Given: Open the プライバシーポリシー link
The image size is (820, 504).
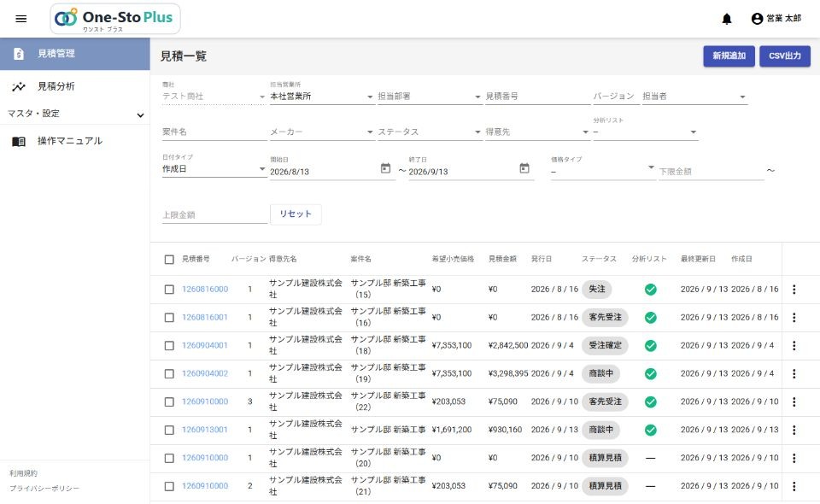Looking at the screenshot, I should (x=44, y=489).
